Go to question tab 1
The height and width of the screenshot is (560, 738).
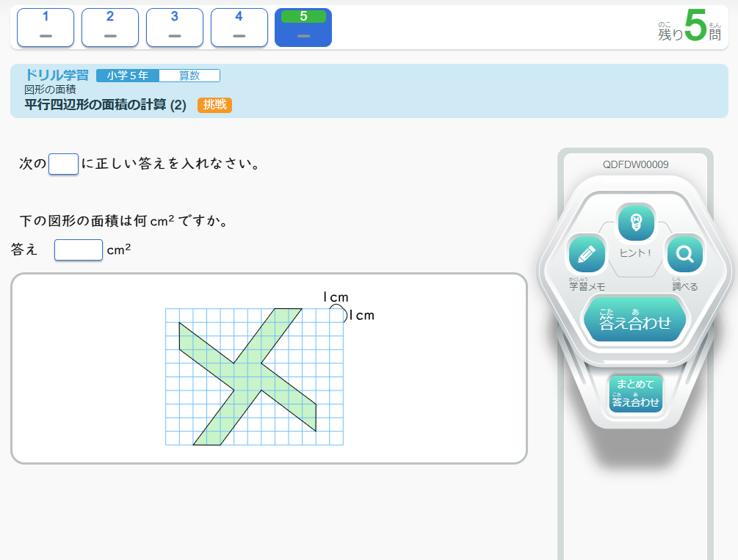pos(45,27)
